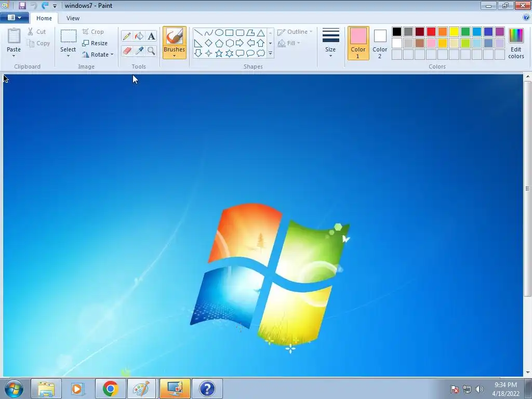The width and height of the screenshot is (532, 399).
Task: Select the Fill with color bucket tool
Action: tap(139, 36)
